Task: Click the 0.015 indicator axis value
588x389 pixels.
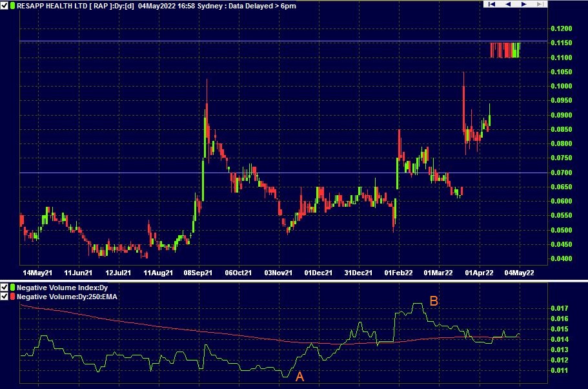Action: tap(560, 329)
